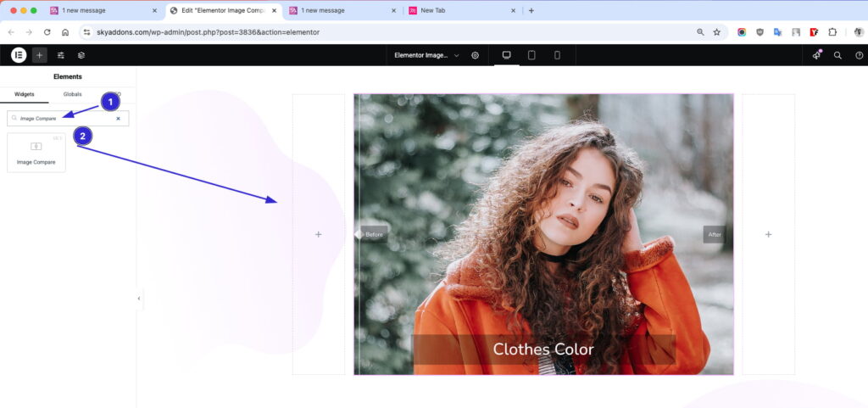Open the help icon in top bar
Viewport: 868px width, 408px height.
tap(860, 55)
